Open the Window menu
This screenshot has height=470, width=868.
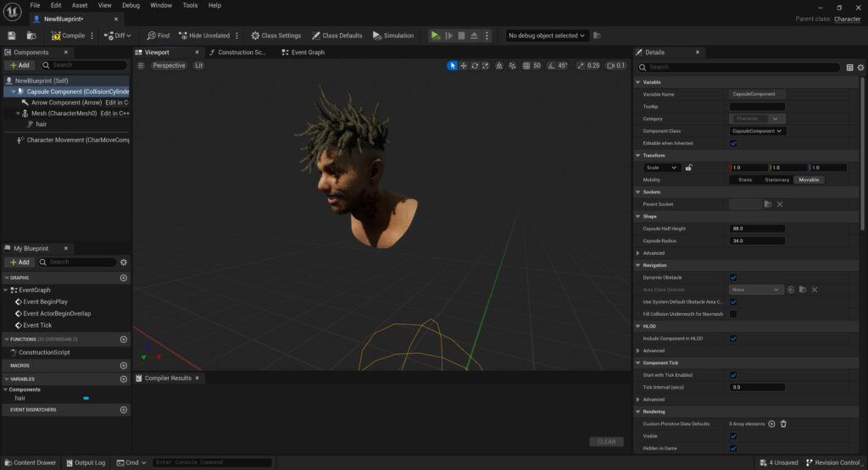(x=161, y=5)
